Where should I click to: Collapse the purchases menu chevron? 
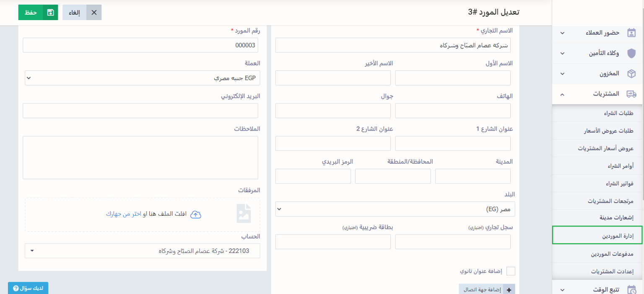click(x=562, y=94)
